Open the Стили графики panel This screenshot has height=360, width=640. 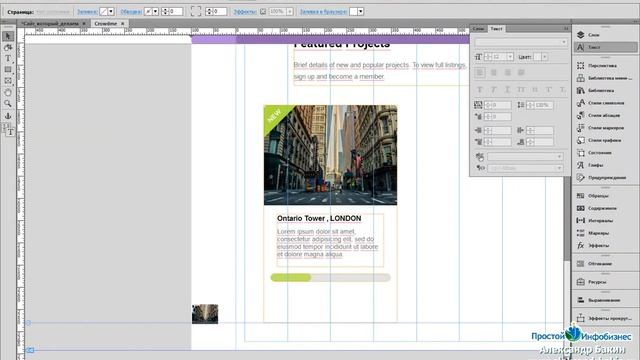pyautogui.click(x=605, y=140)
